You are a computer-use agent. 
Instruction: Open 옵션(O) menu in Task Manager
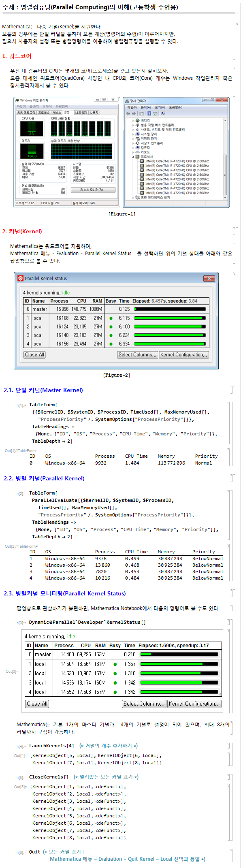(x=34, y=106)
